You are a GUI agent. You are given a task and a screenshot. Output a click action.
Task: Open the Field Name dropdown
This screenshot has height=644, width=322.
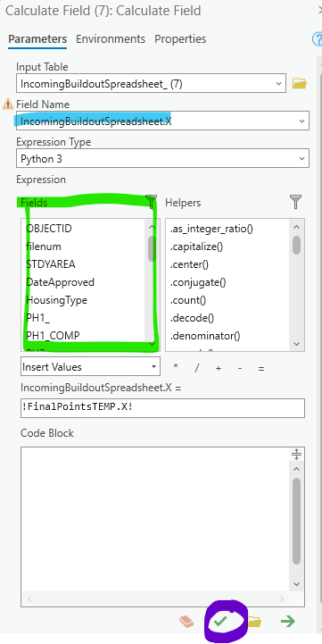pos(302,121)
